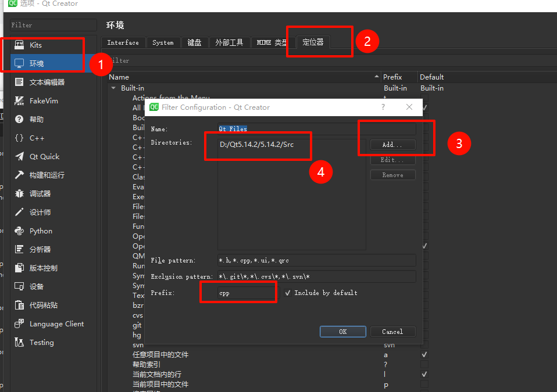Close the Filter Configuration dialog

click(x=409, y=107)
